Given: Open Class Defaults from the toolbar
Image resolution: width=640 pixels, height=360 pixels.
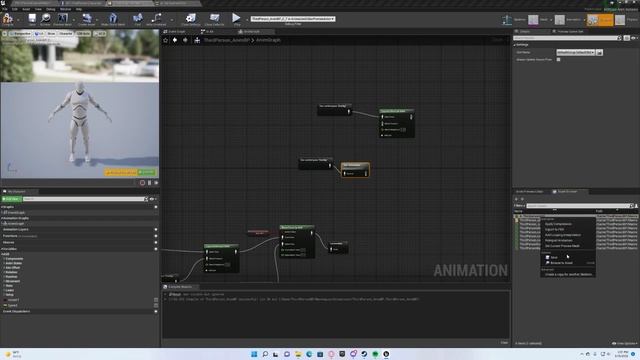Looking at the screenshot, I should [x=214, y=19].
